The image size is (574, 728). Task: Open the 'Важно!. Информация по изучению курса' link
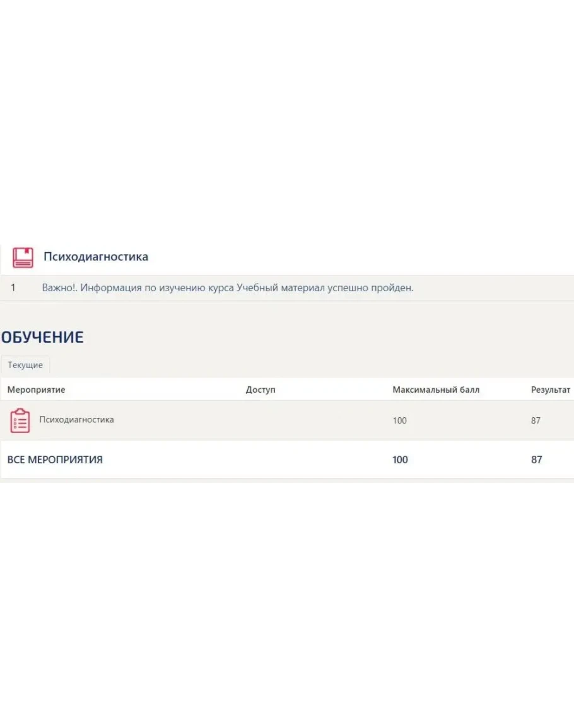pyautogui.click(x=138, y=288)
